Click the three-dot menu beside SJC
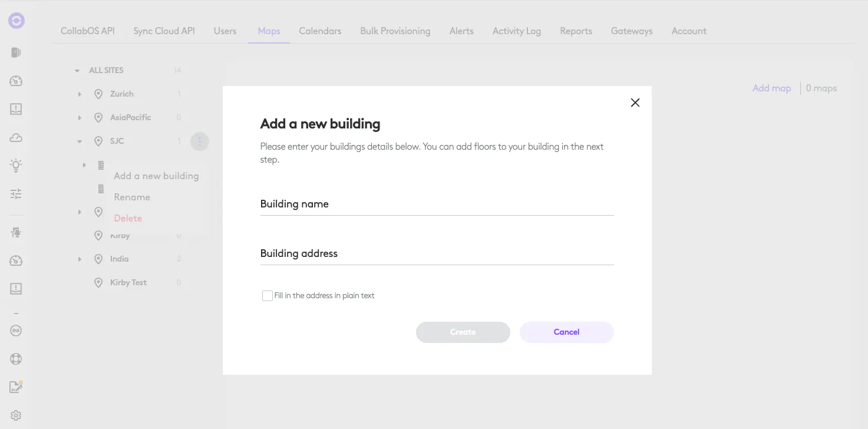This screenshot has width=868, height=429. tap(200, 141)
